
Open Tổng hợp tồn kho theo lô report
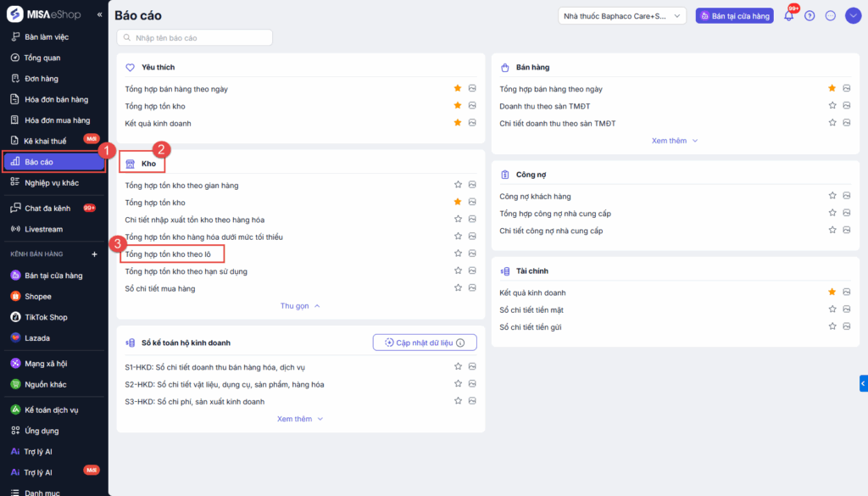(x=173, y=254)
